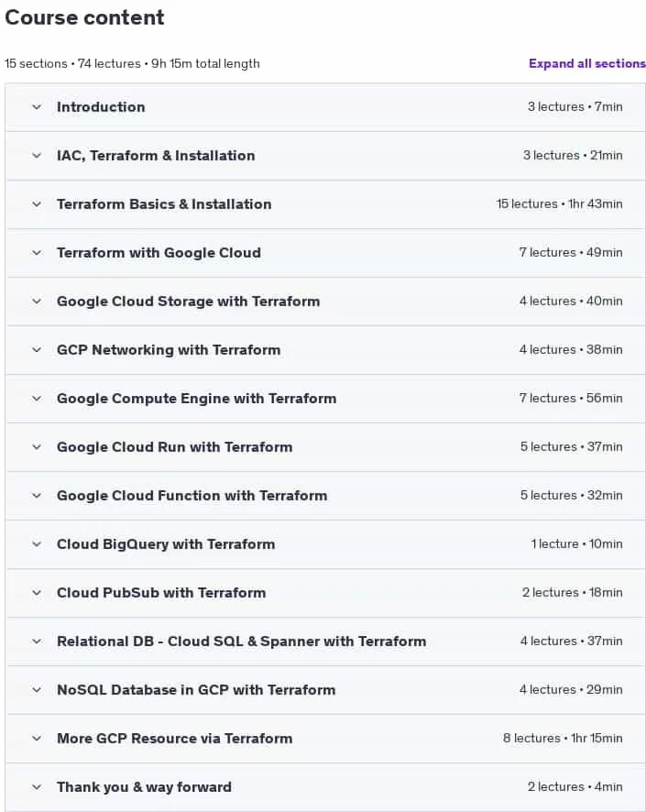This screenshot has width=646, height=812.
Task: Toggle the Google Cloud Storage section chevron
Action: (x=37, y=302)
